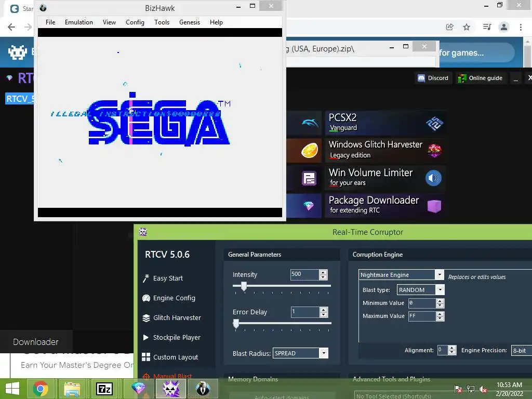Viewport: 532px width, 399px height.
Task: Open RTC launcher gem taskbar icon
Action: coord(138,389)
